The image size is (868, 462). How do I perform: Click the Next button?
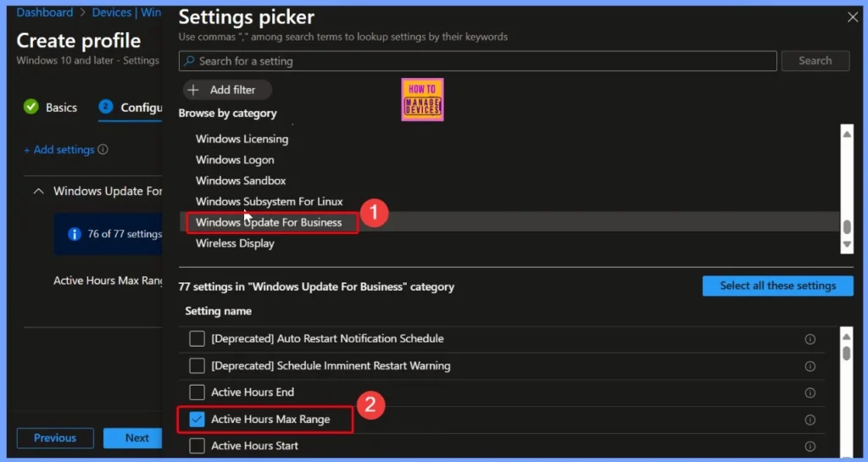pos(133,438)
